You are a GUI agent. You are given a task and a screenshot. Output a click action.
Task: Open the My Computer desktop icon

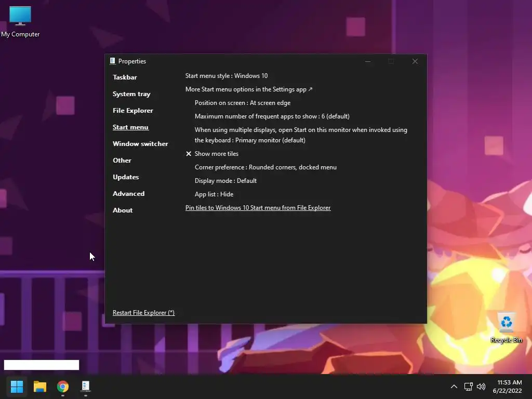click(x=20, y=22)
